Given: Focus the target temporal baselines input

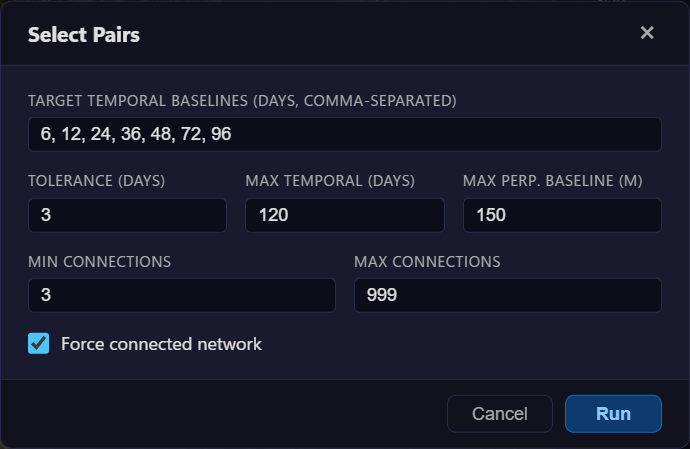Looking at the screenshot, I should (x=345, y=134).
